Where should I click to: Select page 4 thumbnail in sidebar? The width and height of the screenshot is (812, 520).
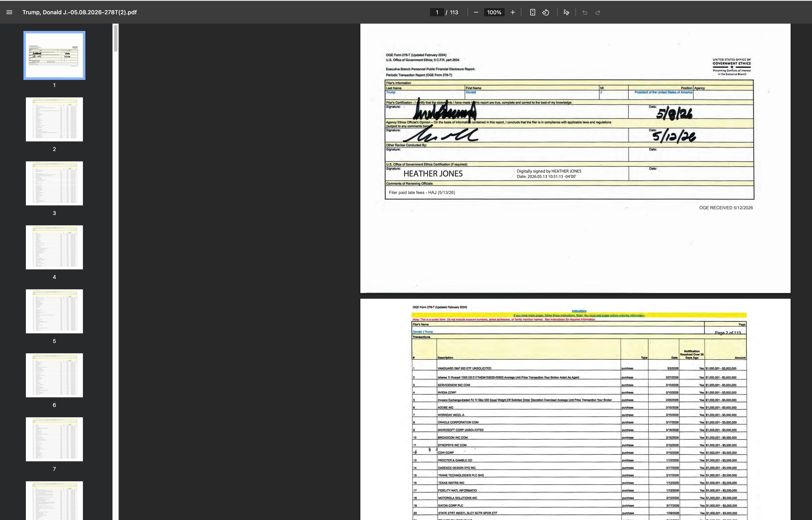[x=54, y=248]
